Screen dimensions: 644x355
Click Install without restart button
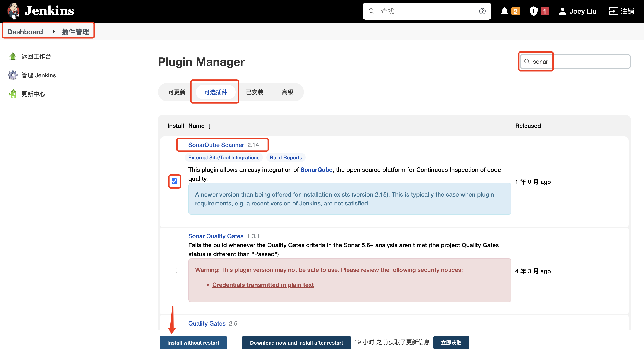(x=193, y=342)
